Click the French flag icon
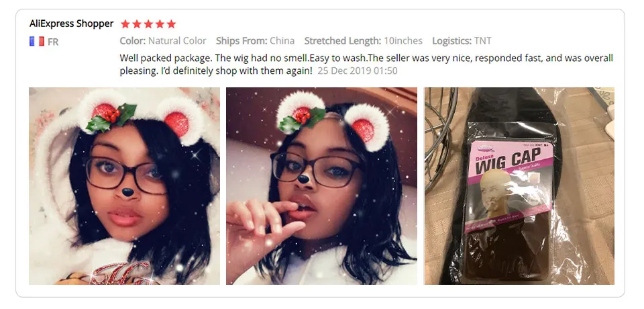Screen dimensions: 644x309 pos(36,41)
